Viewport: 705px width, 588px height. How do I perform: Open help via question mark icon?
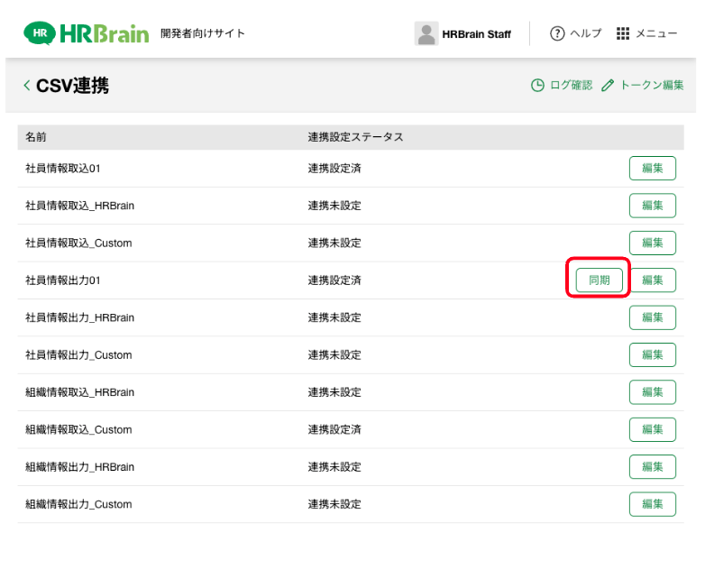tap(557, 33)
